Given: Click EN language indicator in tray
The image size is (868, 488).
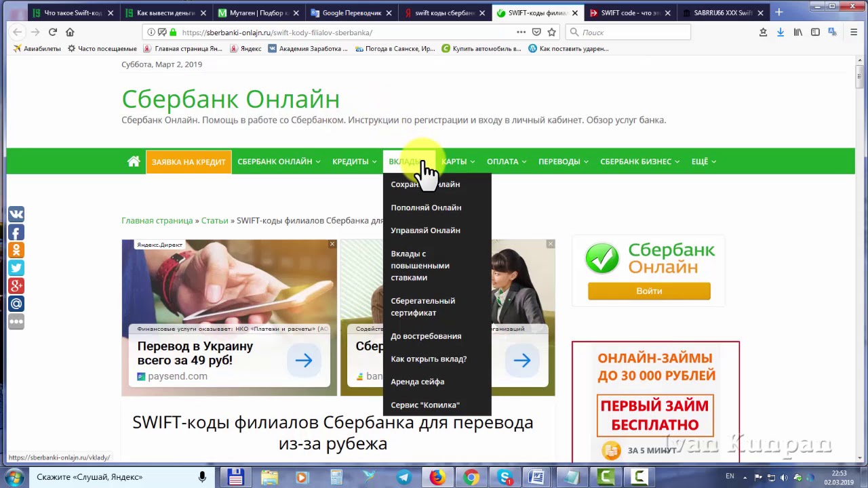Looking at the screenshot, I should tap(730, 476).
